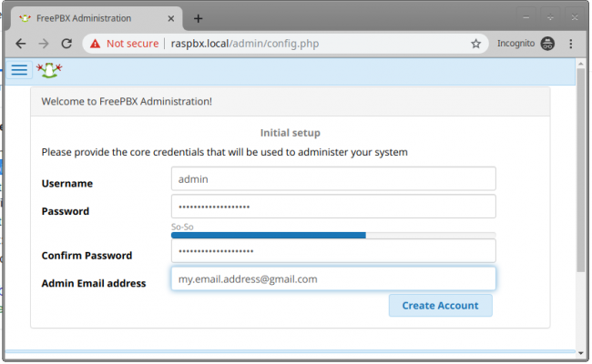
Task: Click the password strength bar
Action: pyautogui.click(x=333, y=236)
